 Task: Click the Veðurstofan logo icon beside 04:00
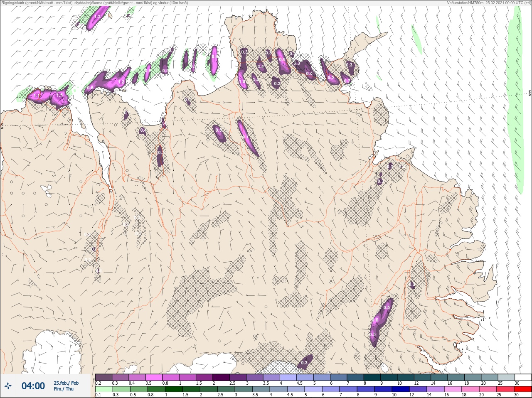(8, 386)
